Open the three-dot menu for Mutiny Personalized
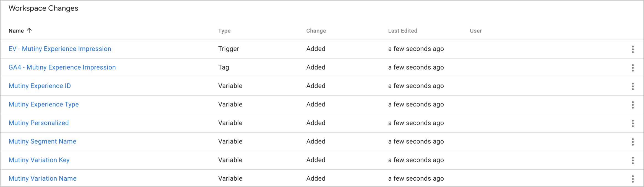Screen dimensions: 644x187 (x=633, y=123)
